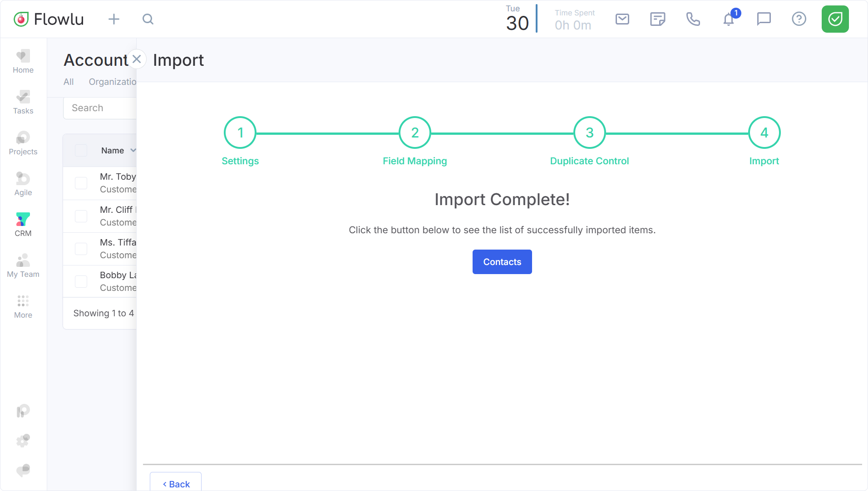Expand the More modules menu
The image size is (868, 491).
(x=23, y=306)
